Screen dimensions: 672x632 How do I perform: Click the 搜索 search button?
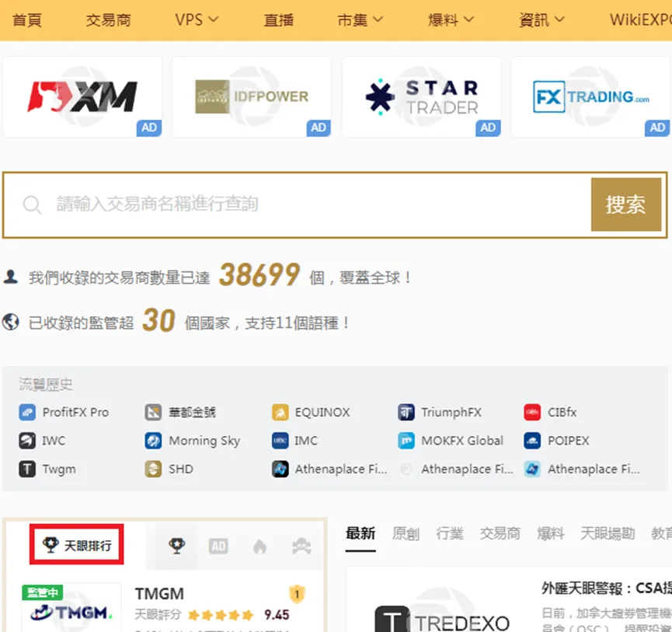pos(626,204)
